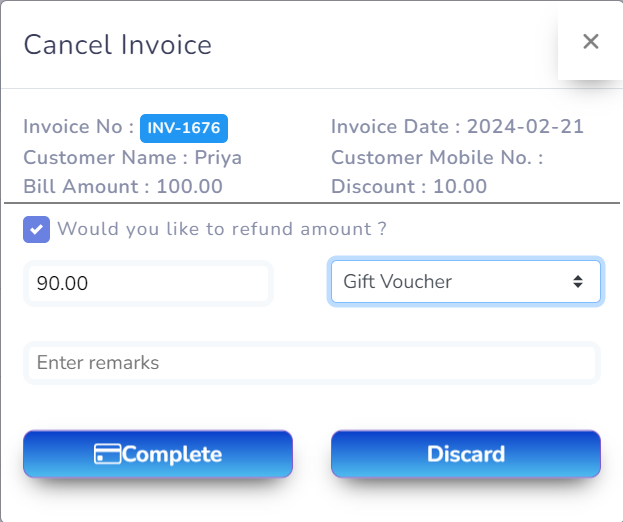Click the credit card icon on Complete

(x=107, y=454)
